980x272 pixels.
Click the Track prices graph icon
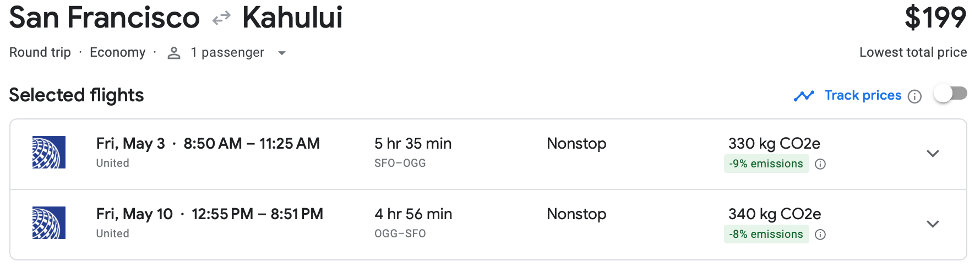[x=804, y=96]
